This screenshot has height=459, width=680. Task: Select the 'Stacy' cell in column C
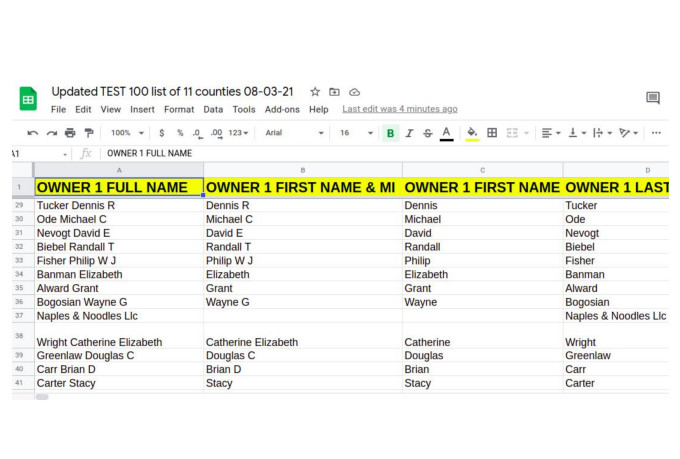click(x=483, y=383)
